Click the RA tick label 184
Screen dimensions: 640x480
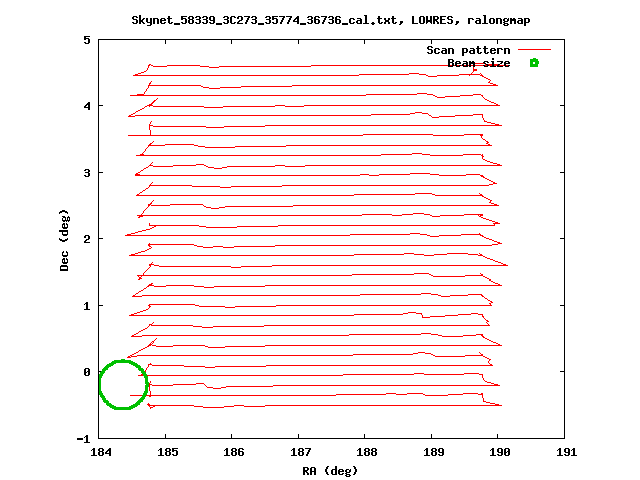tap(101, 452)
